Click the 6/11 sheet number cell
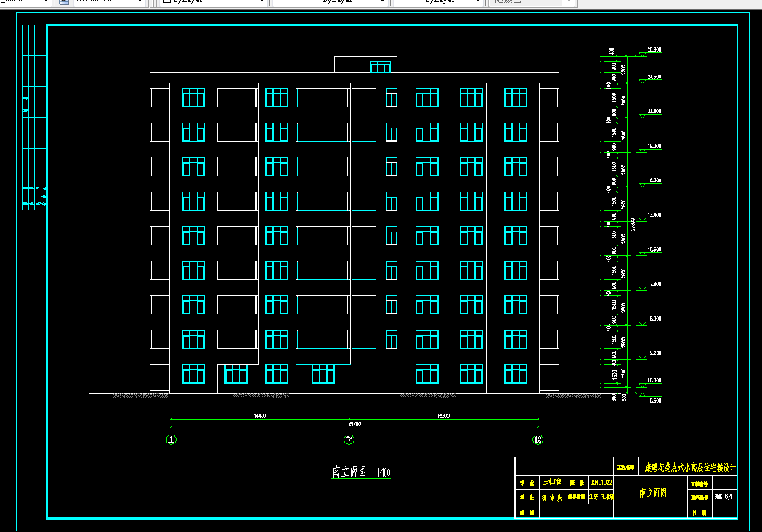Image resolution: width=762 pixels, height=532 pixels. [724, 496]
